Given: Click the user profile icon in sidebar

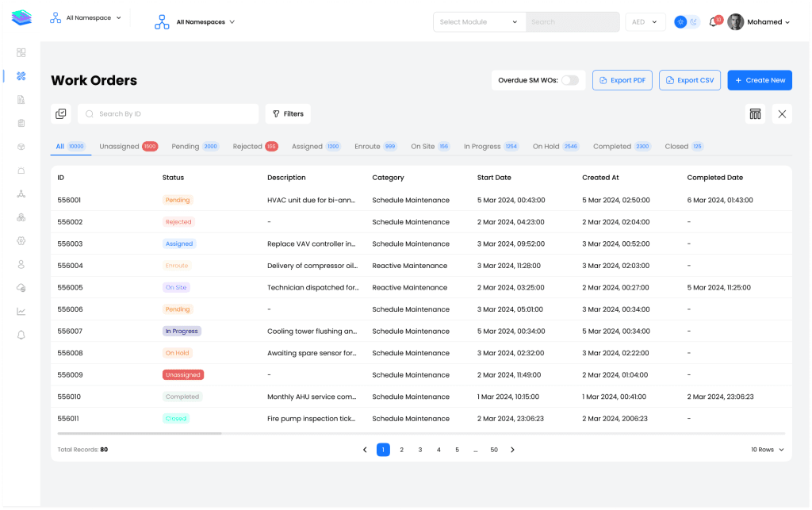Looking at the screenshot, I should pos(21,264).
